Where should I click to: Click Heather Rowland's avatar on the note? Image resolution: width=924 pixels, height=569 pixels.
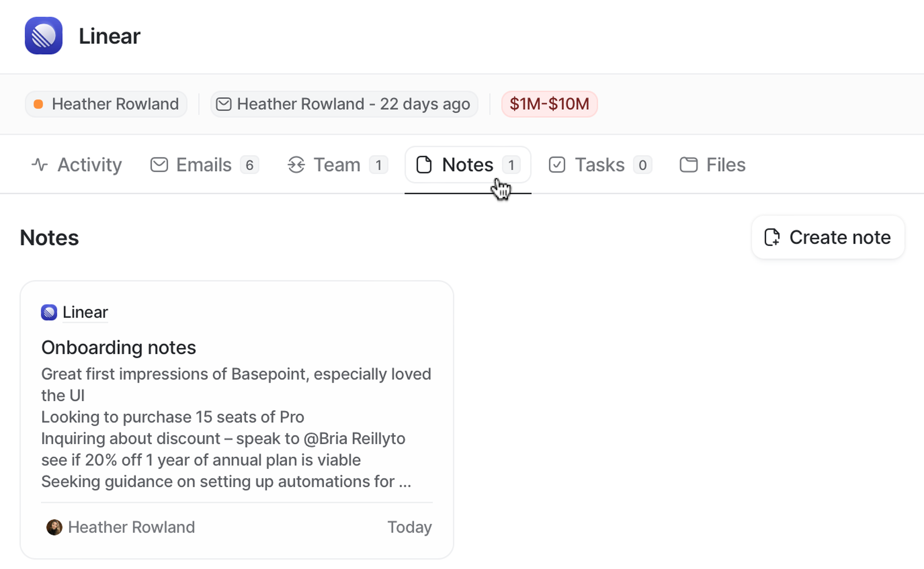click(x=54, y=527)
